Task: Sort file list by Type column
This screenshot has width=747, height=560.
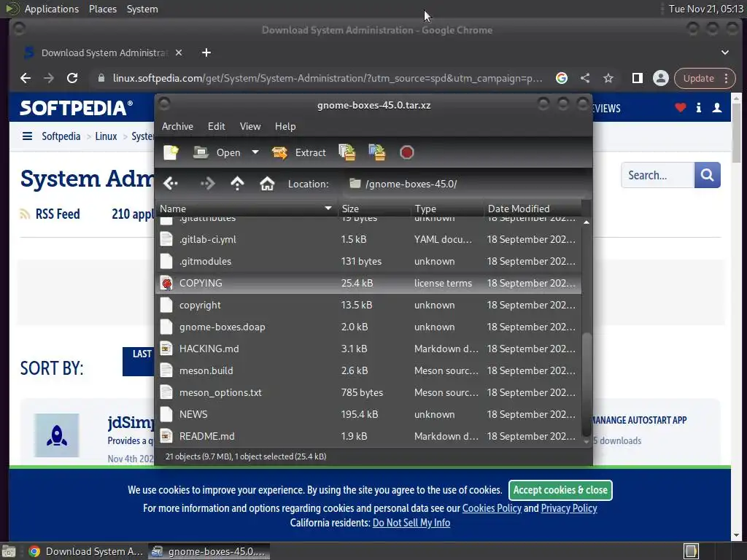Action: 446,209
